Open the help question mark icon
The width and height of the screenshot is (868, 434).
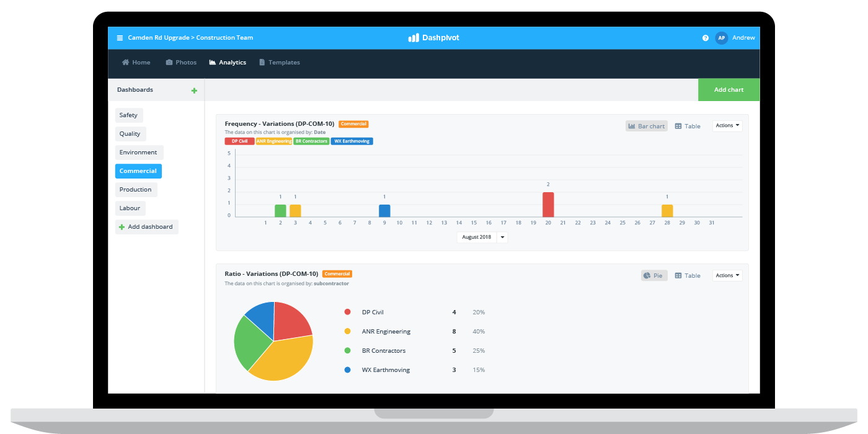click(706, 38)
